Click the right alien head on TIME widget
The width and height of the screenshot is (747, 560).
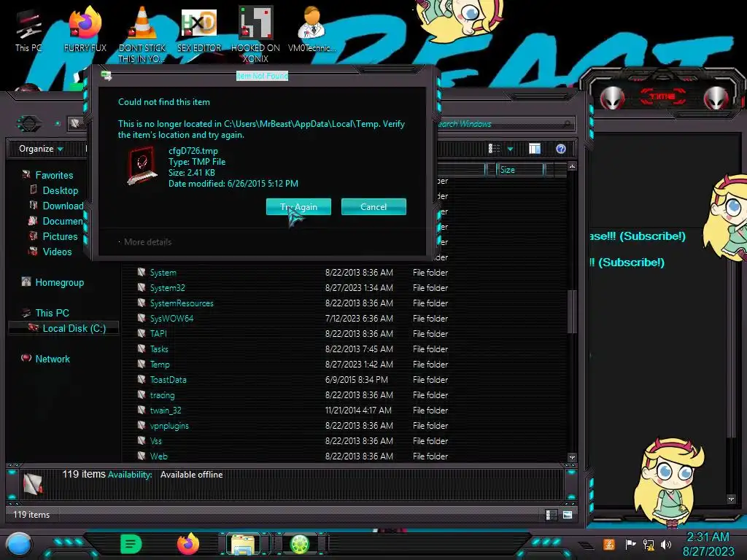pyautogui.click(x=716, y=97)
